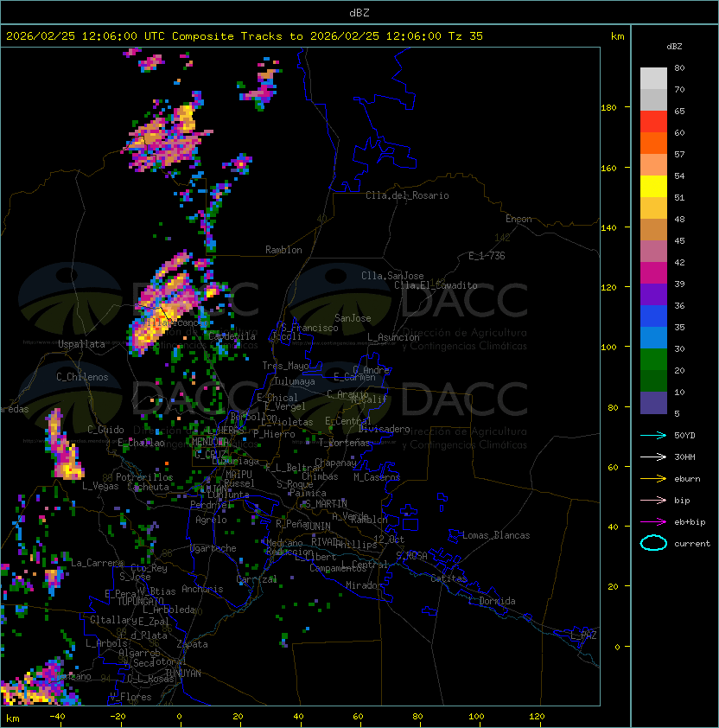
Task: Click the pink bip arrow in legend
Action: coord(653,501)
